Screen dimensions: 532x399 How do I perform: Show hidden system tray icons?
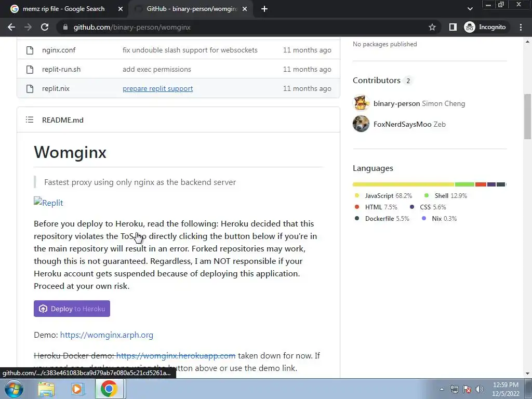pyautogui.click(x=442, y=389)
